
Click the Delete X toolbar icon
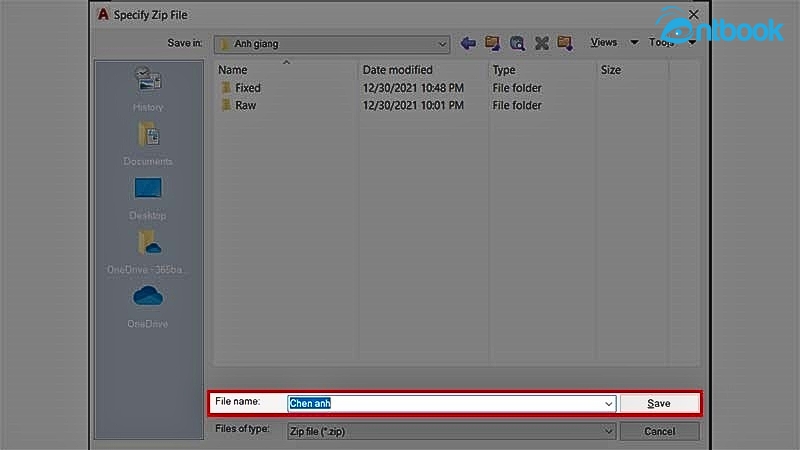[x=542, y=43]
